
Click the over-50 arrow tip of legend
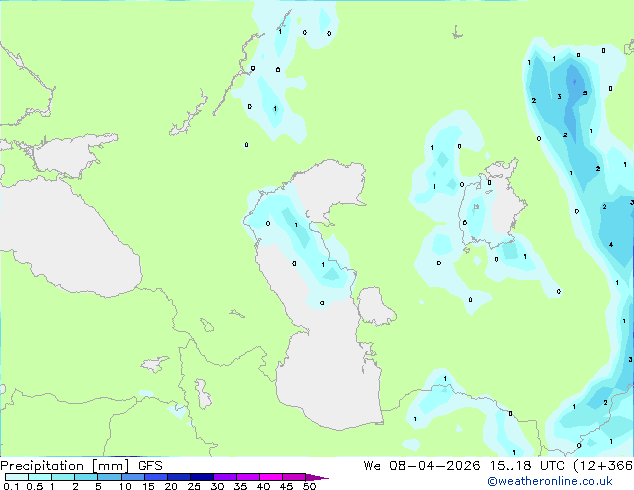[x=317, y=477]
